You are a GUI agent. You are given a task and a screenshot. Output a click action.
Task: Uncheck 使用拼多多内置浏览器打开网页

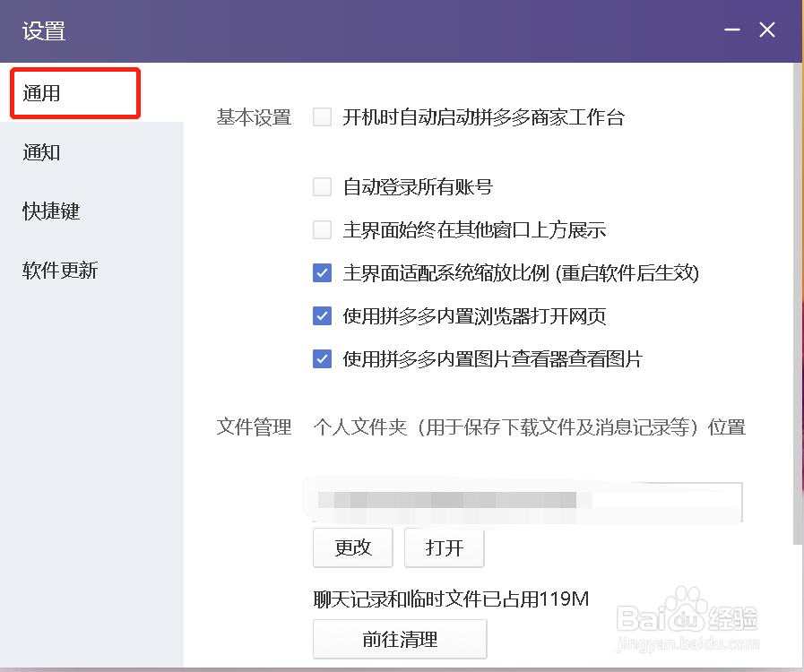322,315
